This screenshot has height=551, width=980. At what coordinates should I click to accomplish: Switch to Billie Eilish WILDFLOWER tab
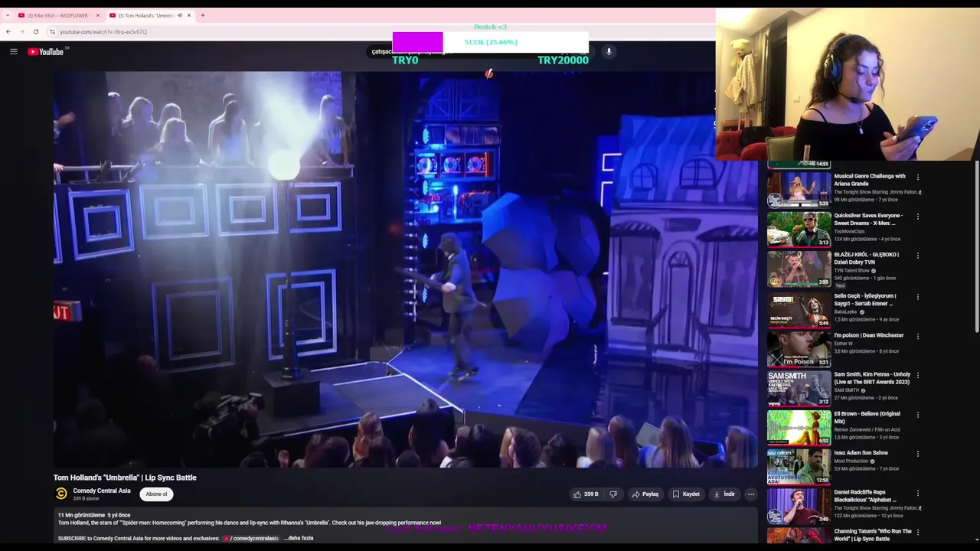58,15
